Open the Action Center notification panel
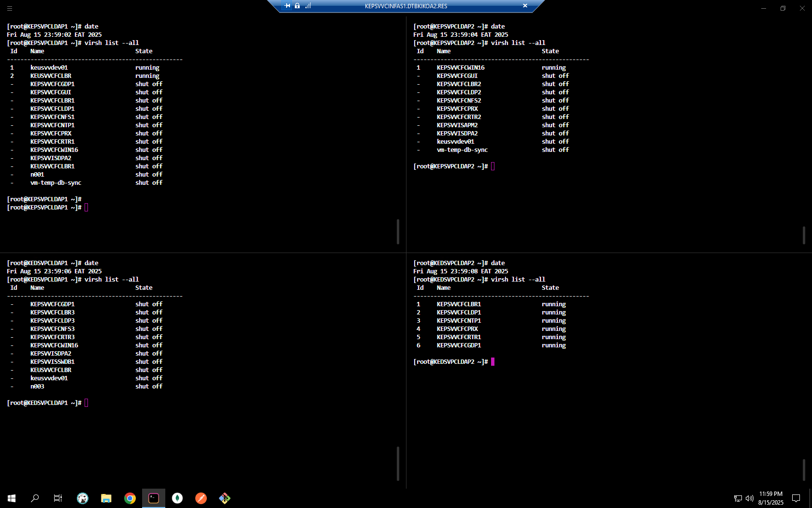 pos(796,498)
